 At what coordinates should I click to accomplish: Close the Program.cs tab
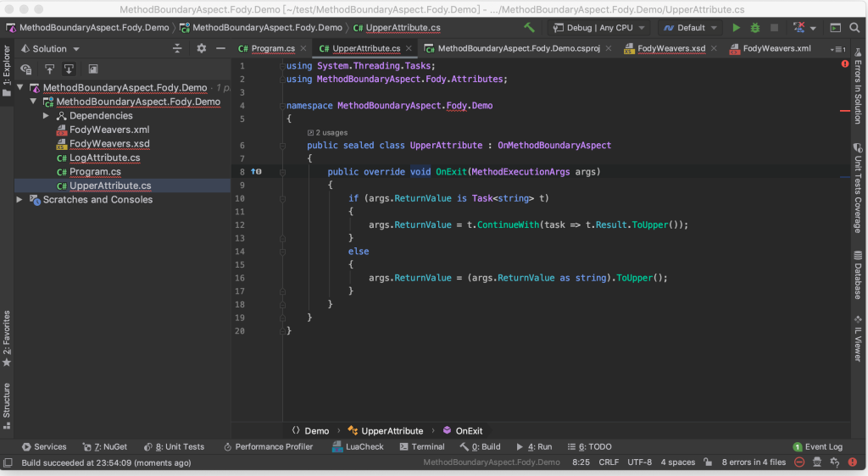303,48
